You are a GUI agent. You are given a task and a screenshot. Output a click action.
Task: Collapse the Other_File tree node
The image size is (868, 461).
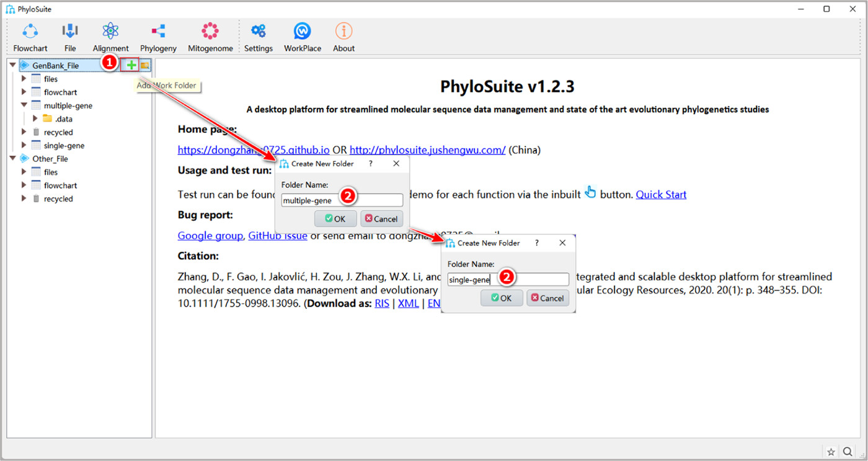(x=12, y=159)
